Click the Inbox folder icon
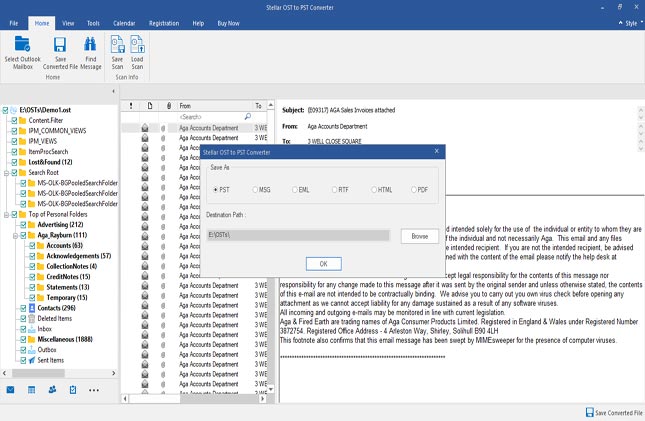 point(32,329)
